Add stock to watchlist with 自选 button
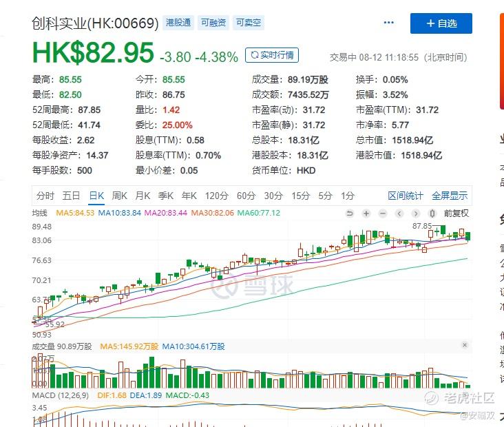This screenshot has width=504, height=427. 441,23
